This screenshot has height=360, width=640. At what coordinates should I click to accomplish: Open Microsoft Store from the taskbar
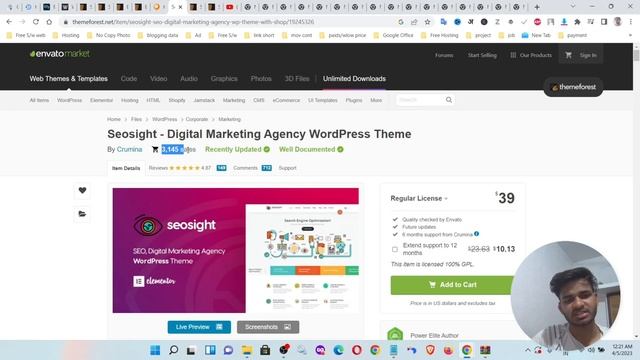(x=265, y=350)
